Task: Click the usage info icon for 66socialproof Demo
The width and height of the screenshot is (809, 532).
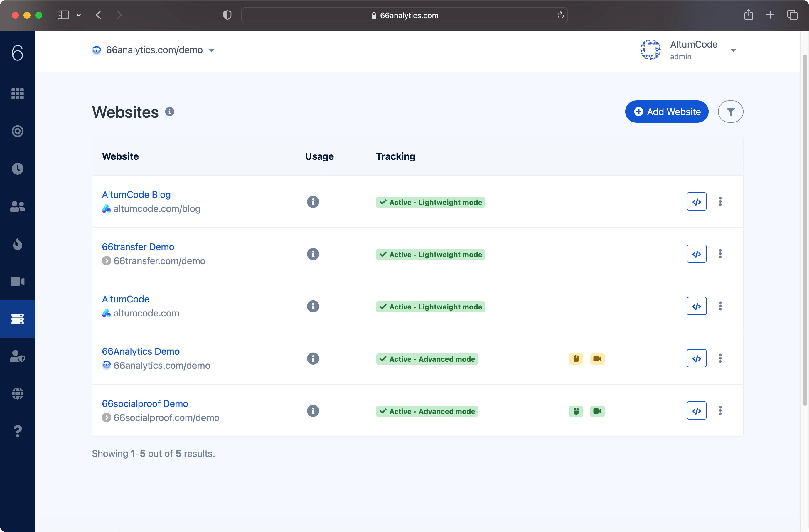Action: click(x=313, y=410)
